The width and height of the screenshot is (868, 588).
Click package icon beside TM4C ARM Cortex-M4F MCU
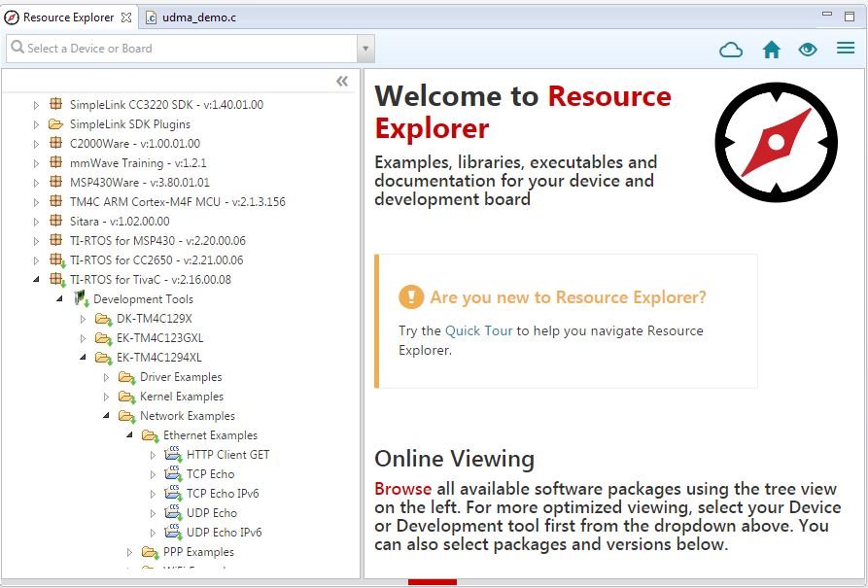pos(56,200)
